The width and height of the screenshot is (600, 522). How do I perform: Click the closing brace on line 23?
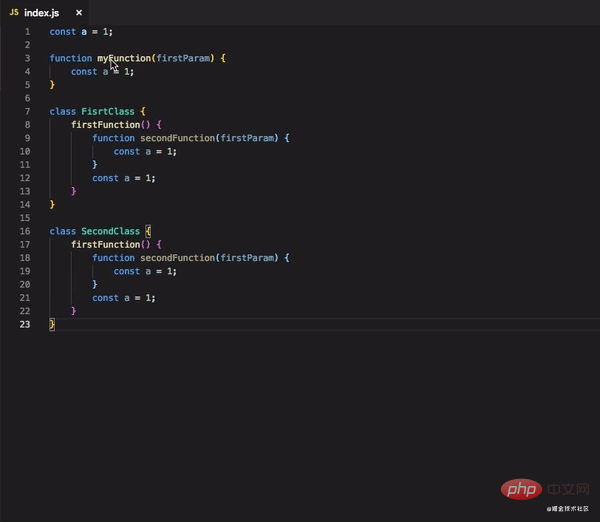pyautogui.click(x=52, y=325)
